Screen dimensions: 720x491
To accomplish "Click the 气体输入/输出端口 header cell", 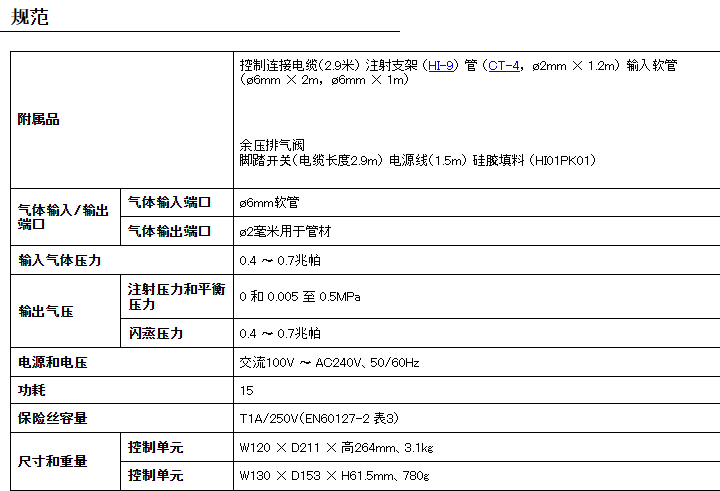I will pyautogui.click(x=64, y=217).
